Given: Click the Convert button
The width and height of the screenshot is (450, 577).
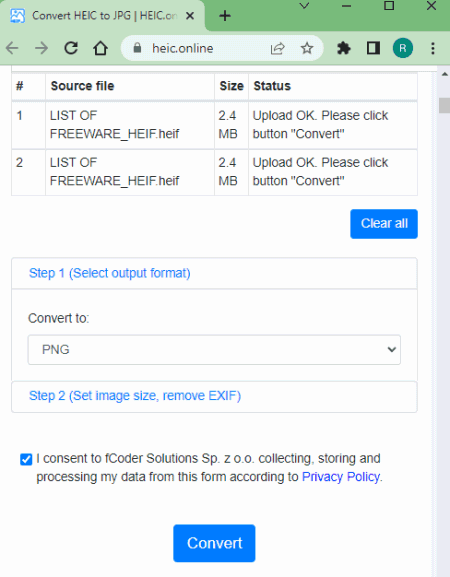Looking at the screenshot, I should point(214,543).
